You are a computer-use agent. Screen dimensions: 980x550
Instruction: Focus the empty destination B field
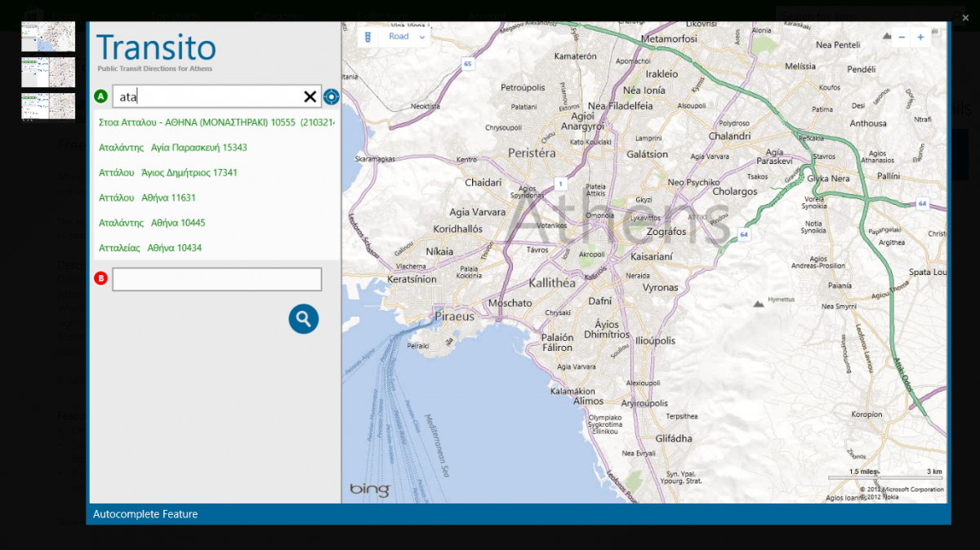pyautogui.click(x=216, y=279)
